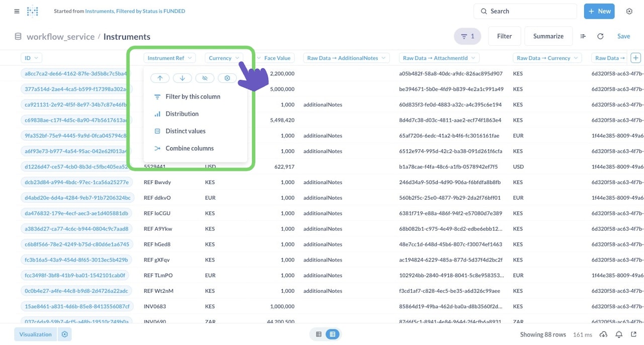This screenshot has width=644, height=345.
Task: Click the Summarize button
Action: pos(548,36)
